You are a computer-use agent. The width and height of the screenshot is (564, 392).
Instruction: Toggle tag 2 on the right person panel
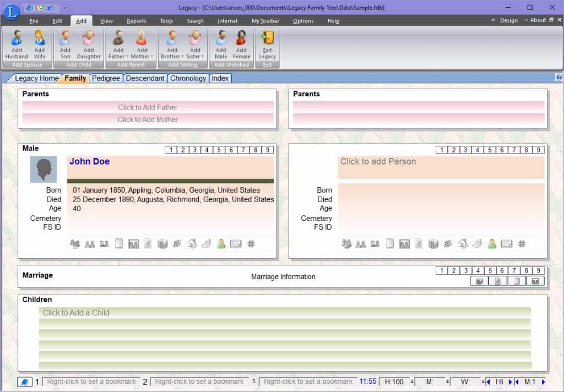pyautogui.click(x=454, y=150)
